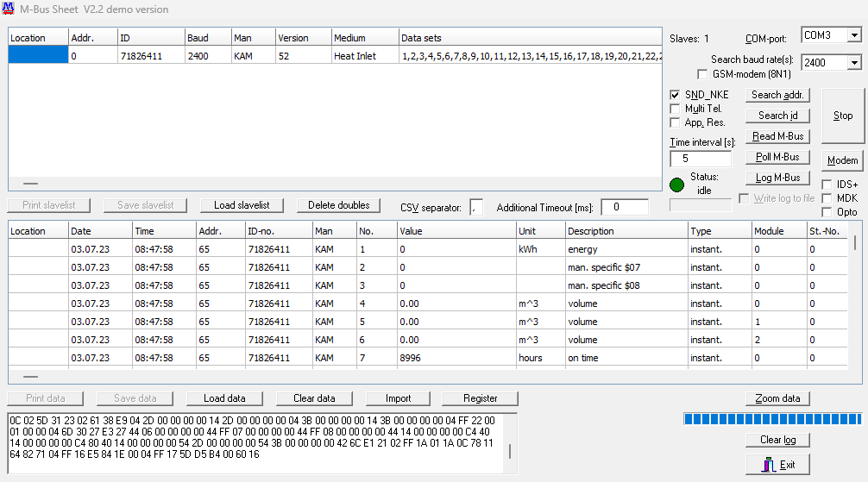Click the Read M-Bus button
This screenshot has width=868, height=482.
pyautogui.click(x=777, y=136)
